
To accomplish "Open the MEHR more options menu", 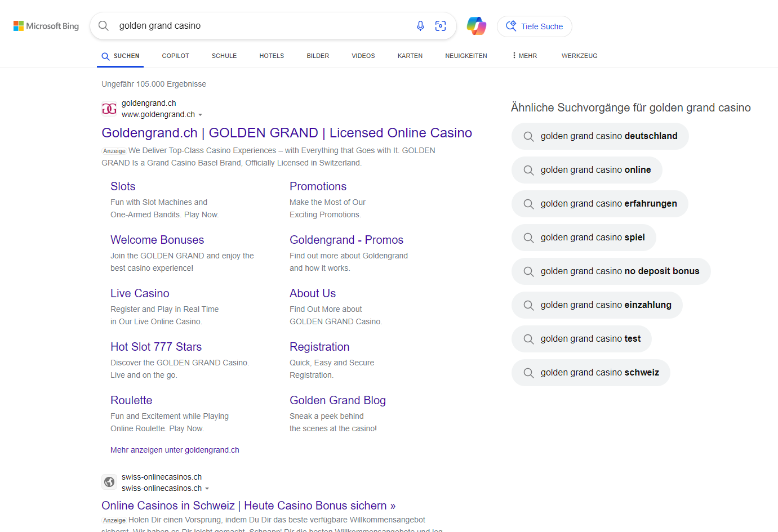I will 524,56.
